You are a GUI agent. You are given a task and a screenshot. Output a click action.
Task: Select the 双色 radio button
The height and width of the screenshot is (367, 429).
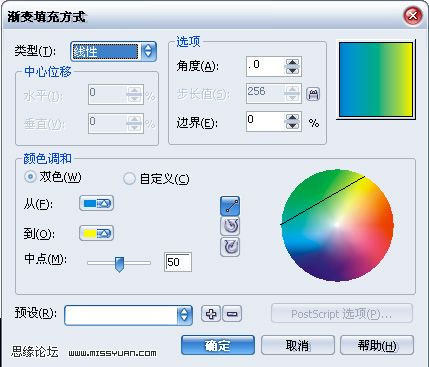30,177
